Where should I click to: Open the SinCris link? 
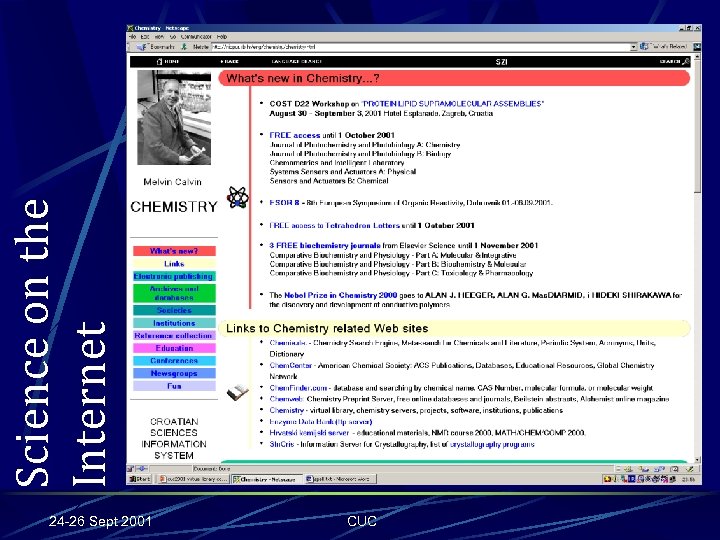[x=281, y=444]
